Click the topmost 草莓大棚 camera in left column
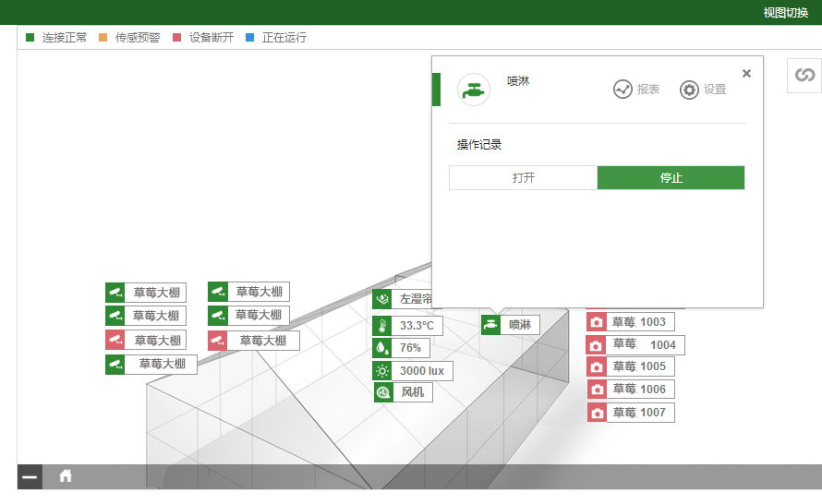The height and width of the screenshot is (504, 822). 146,293
